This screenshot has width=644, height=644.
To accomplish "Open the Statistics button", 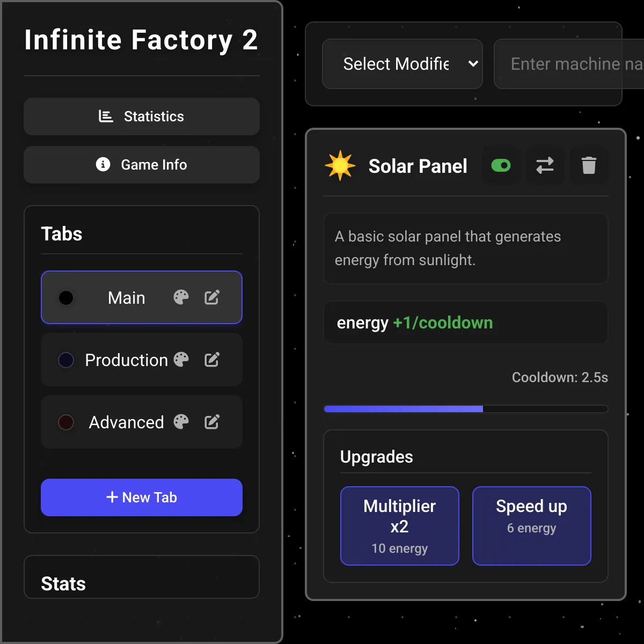I will click(142, 116).
